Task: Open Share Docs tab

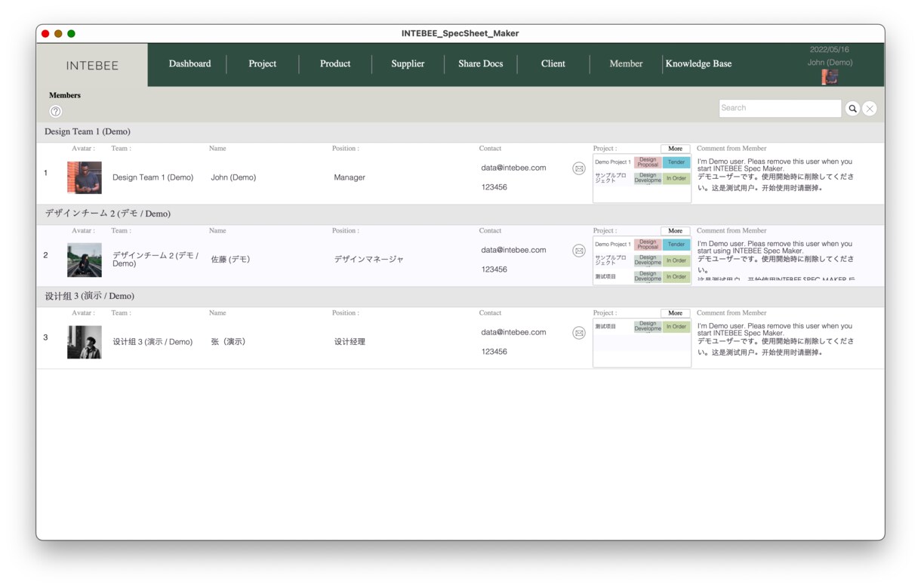Action: [x=481, y=64]
